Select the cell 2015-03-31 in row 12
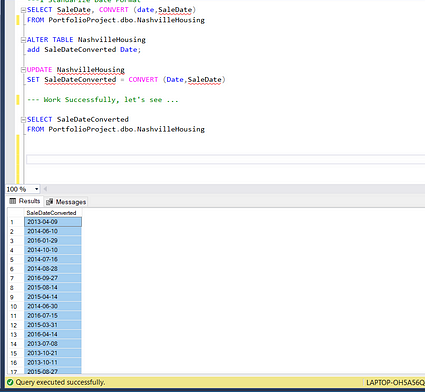 (53, 325)
